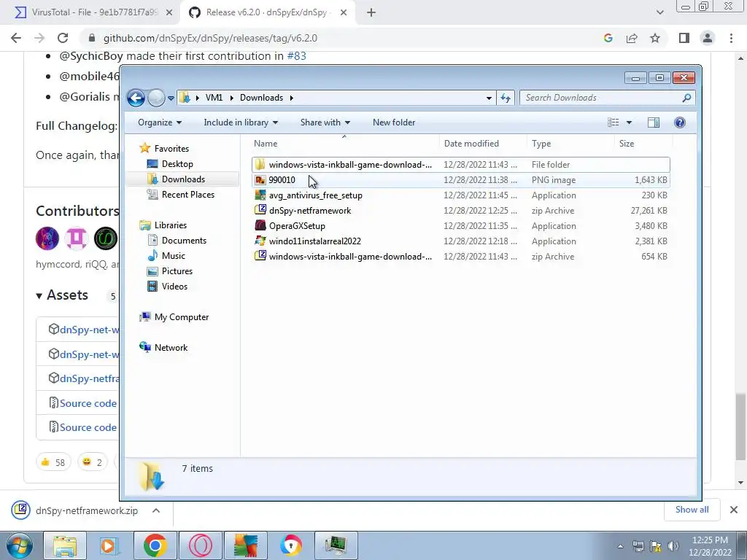The width and height of the screenshot is (747, 560).
Task: Open dnSpy-netframework.zip download options arrow
Action: click(156, 510)
